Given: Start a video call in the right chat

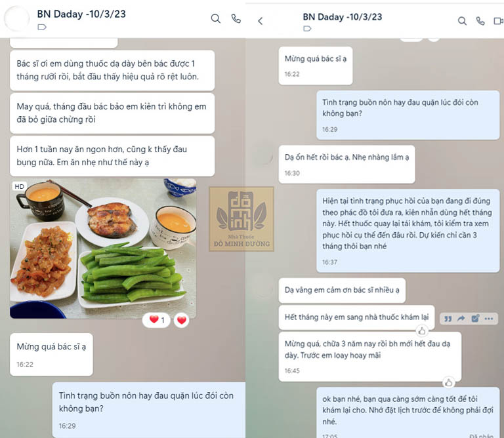Looking at the screenshot, I should [498, 21].
